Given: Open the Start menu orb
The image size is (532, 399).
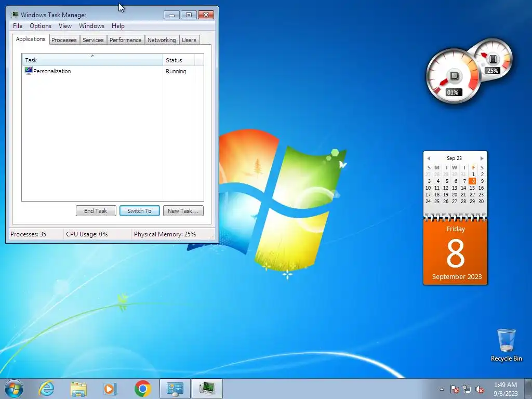Looking at the screenshot, I should pyautogui.click(x=14, y=389).
